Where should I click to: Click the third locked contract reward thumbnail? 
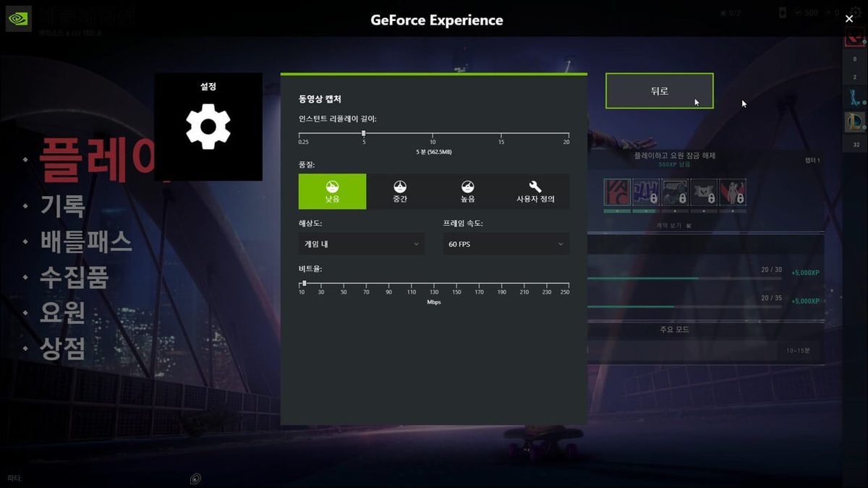(x=675, y=192)
